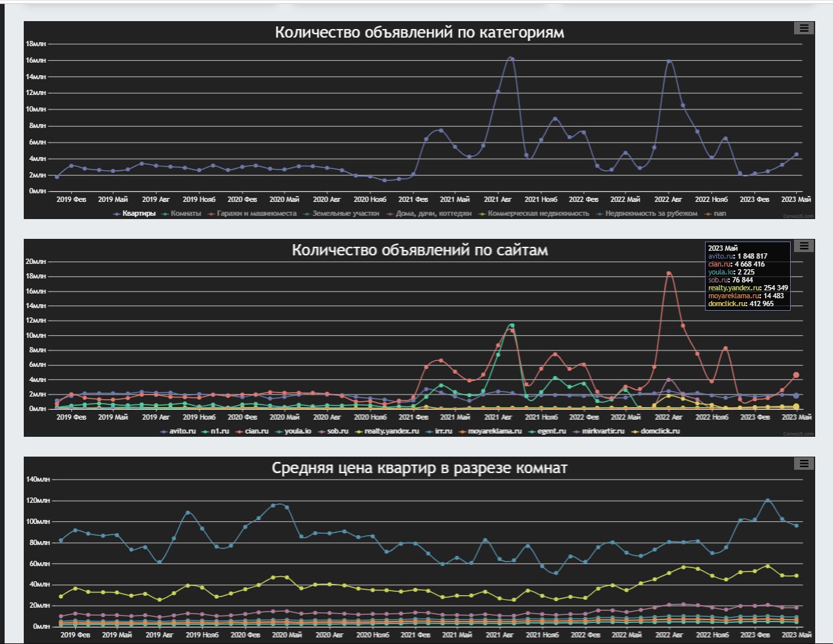Toggle the domclick.ru legend entry
Viewport: 833px width, 644px height.
pos(660,432)
